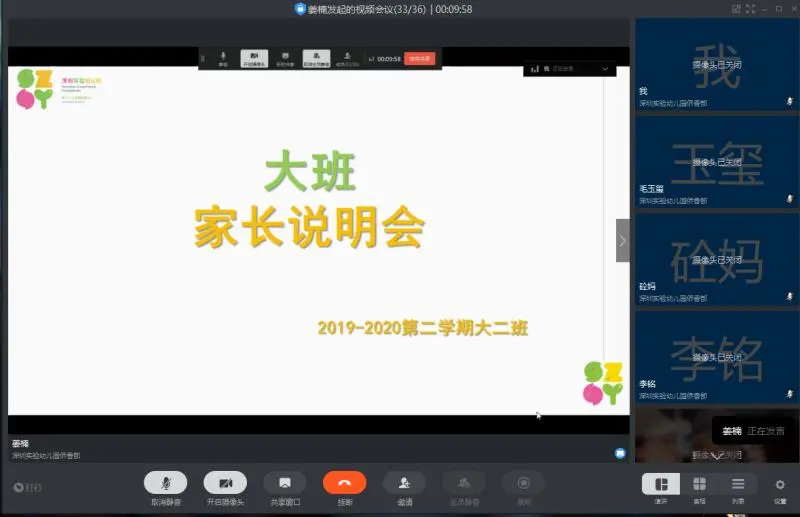Click the record meeting icon
The width and height of the screenshot is (800, 517).
[523, 483]
